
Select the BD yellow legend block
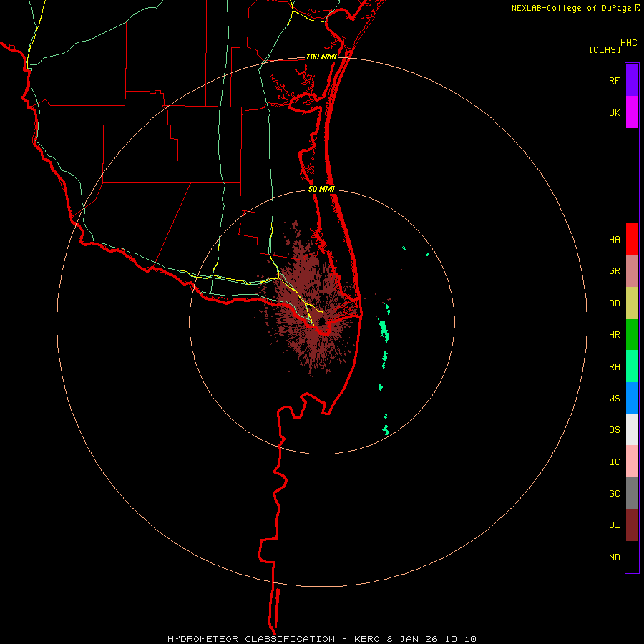(632, 303)
